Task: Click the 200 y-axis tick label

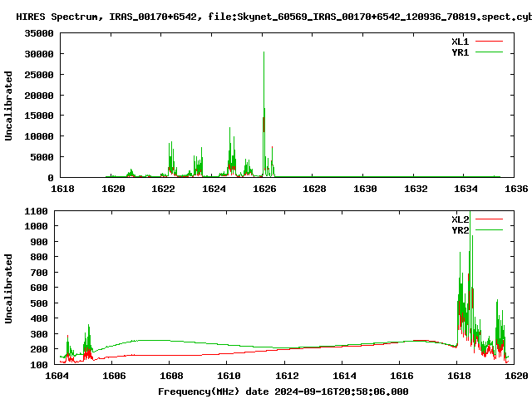Action: 39,349
